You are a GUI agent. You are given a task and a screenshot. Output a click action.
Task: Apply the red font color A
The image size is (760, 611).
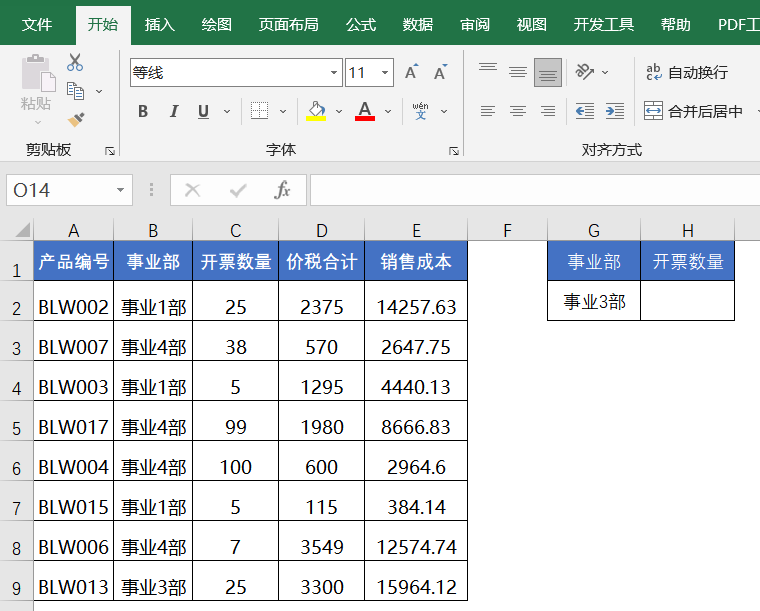pyautogui.click(x=365, y=111)
